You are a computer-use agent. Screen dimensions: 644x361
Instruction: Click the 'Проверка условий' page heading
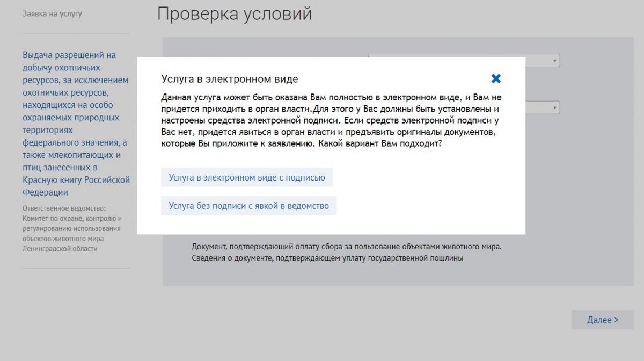(234, 14)
